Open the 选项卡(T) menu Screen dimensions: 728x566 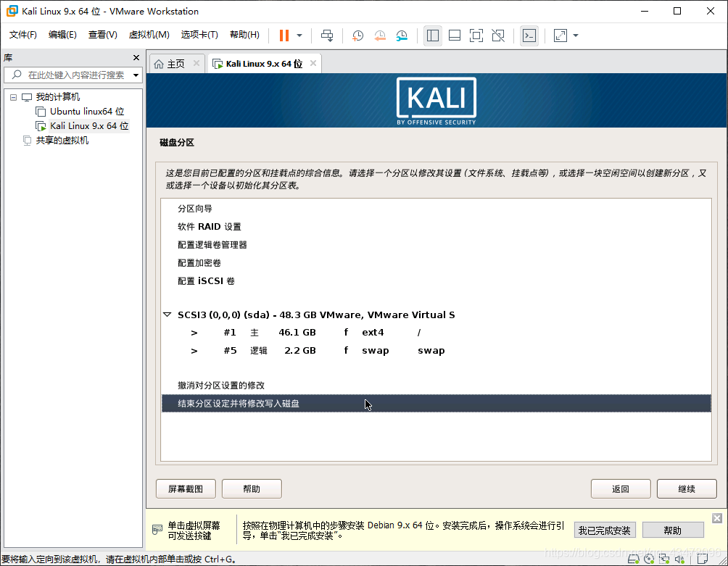pos(199,35)
